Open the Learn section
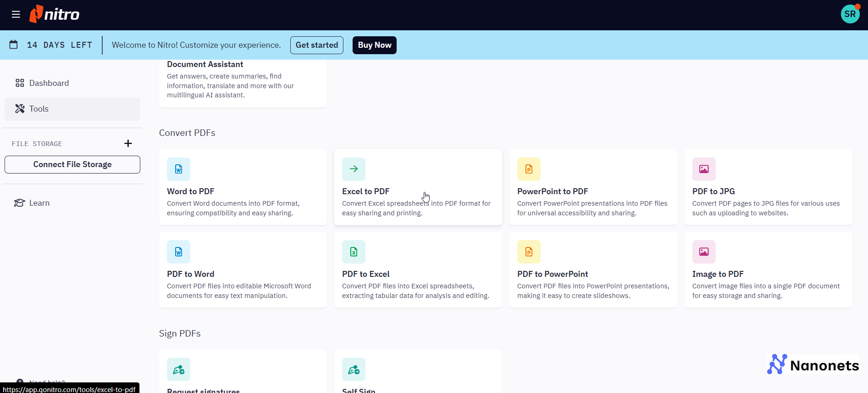This screenshot has height=393, width=868. [72, 203]
